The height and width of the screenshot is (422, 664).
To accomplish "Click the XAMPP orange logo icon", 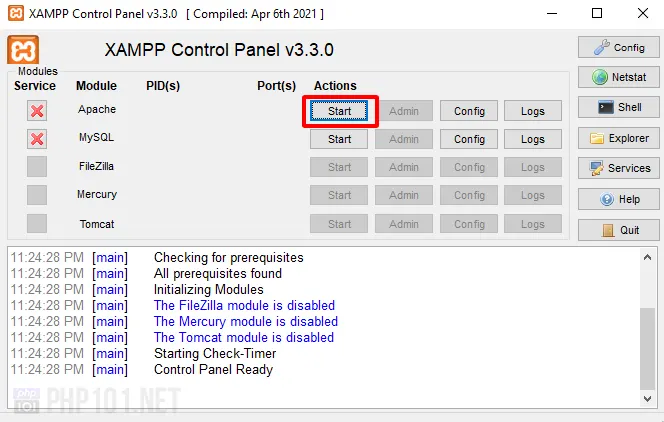I will point(23,49).
